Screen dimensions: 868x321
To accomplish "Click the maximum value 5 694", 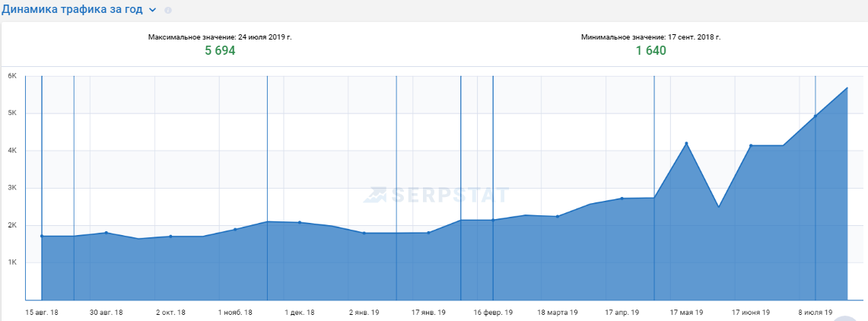I will point(220,51).
